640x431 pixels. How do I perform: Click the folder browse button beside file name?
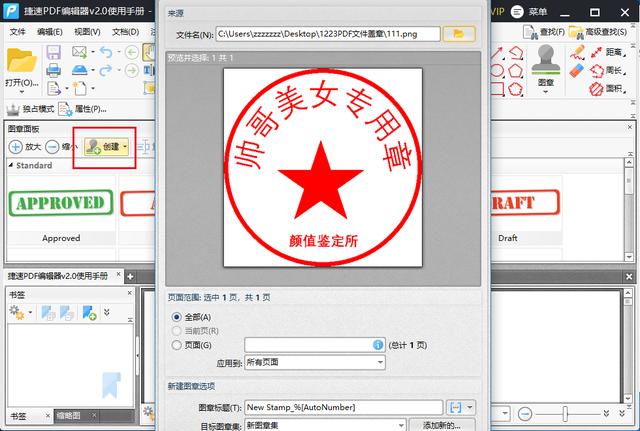[459, 33]
